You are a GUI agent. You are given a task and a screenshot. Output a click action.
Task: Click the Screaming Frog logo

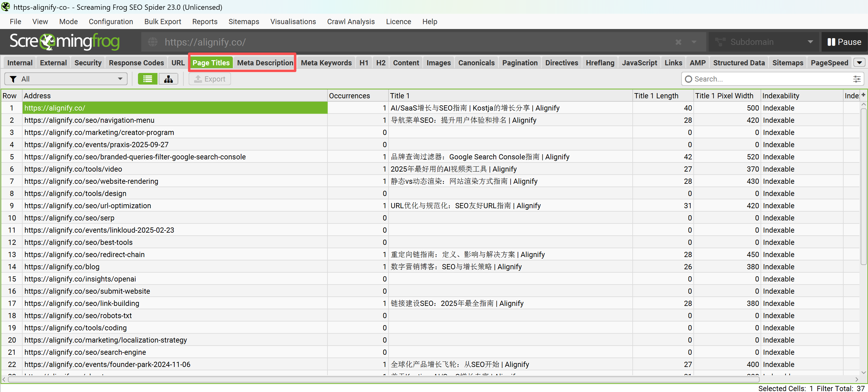pyautogui.click(x=64, y=42)
